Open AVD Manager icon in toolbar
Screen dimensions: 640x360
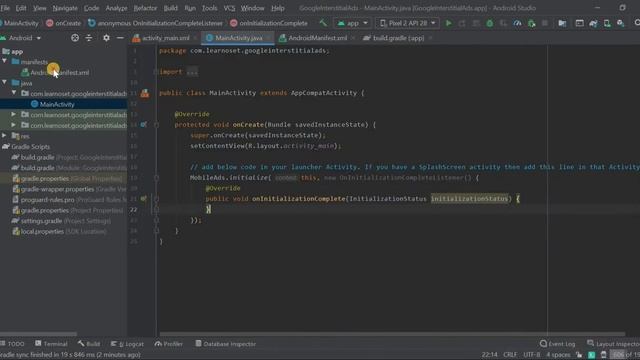point(607,23)
